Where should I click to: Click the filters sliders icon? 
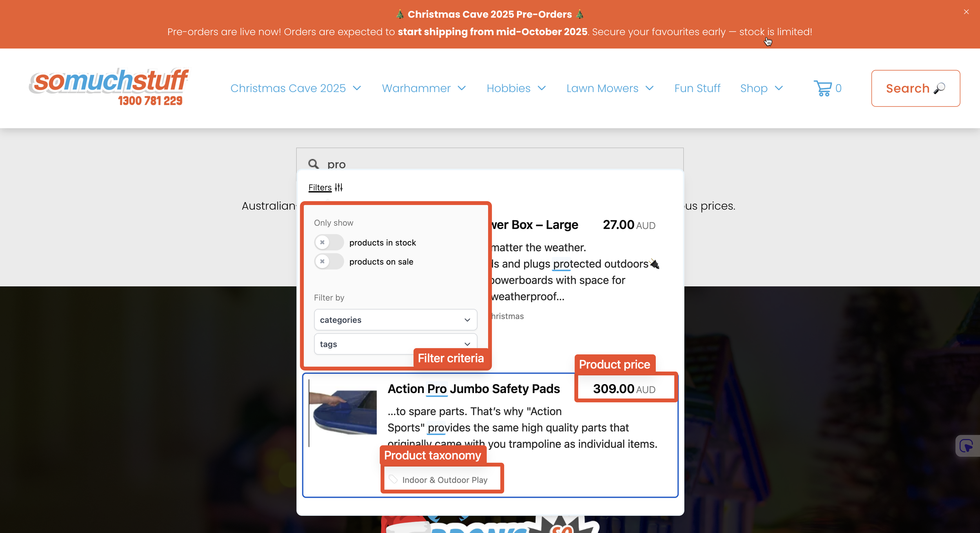(x=339, y=187)
